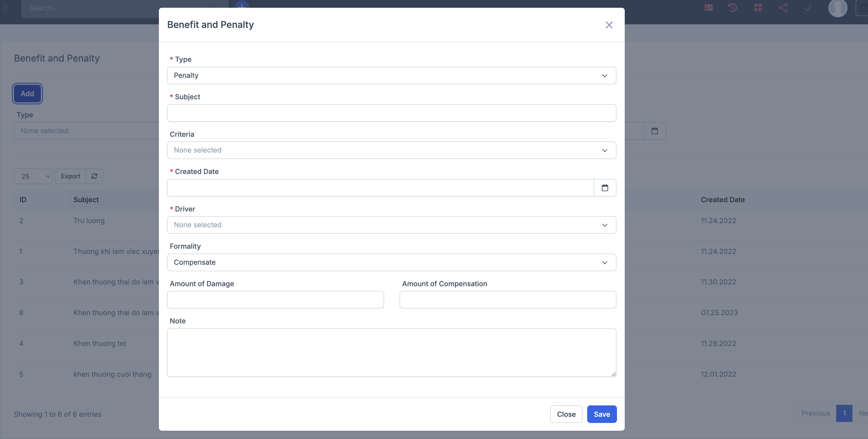Click the Created Date text input
The height and width of the screenshot is (439, 868).
(380, 187)
